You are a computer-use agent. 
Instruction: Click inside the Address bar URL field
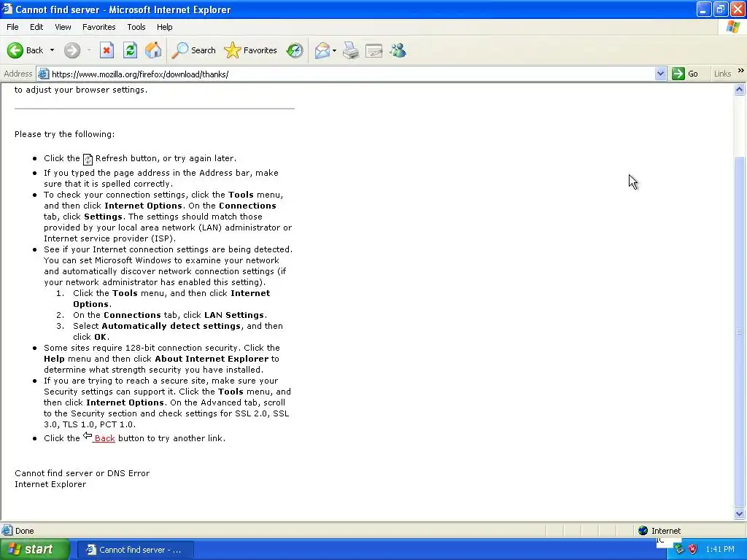(352, 74)
